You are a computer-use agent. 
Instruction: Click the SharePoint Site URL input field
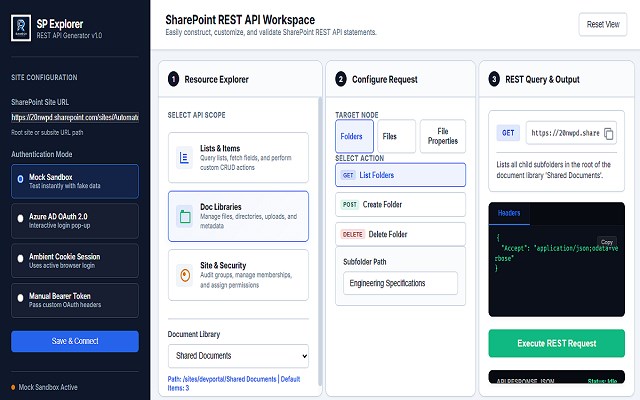[x=75, y=118]
